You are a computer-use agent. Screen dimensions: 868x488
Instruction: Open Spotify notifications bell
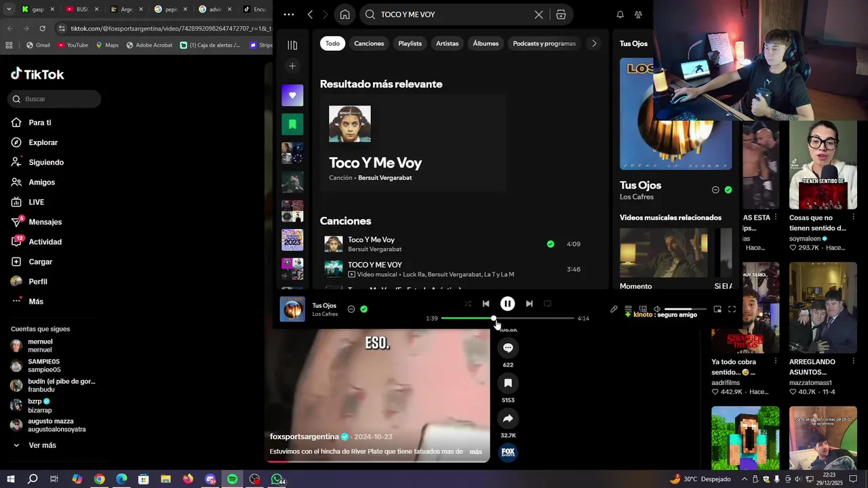coord(620,14)
